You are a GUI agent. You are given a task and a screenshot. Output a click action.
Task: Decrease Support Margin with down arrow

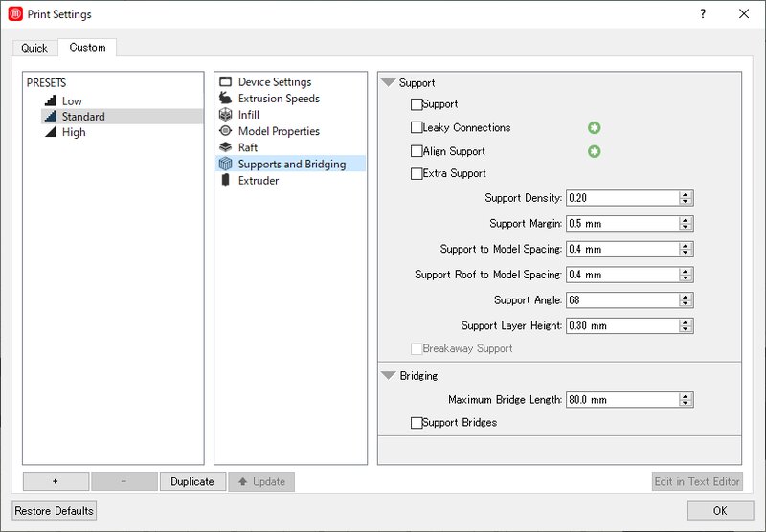686,227
